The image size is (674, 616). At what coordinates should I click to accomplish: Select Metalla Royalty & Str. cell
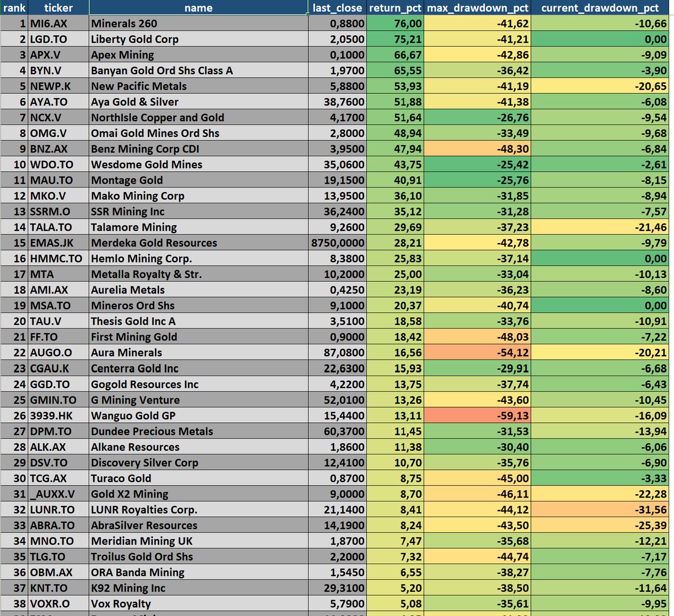198,275
